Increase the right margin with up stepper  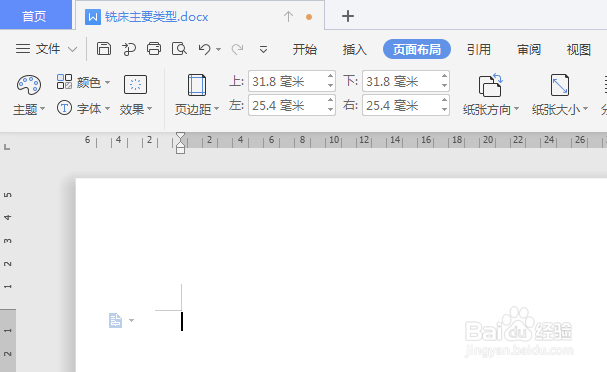(444, 100)
